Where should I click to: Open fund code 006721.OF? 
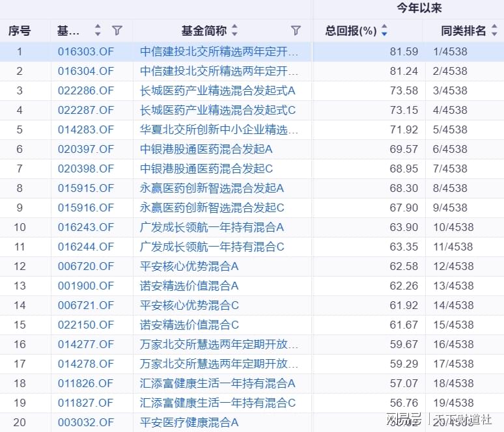click(x=86, y=305)
